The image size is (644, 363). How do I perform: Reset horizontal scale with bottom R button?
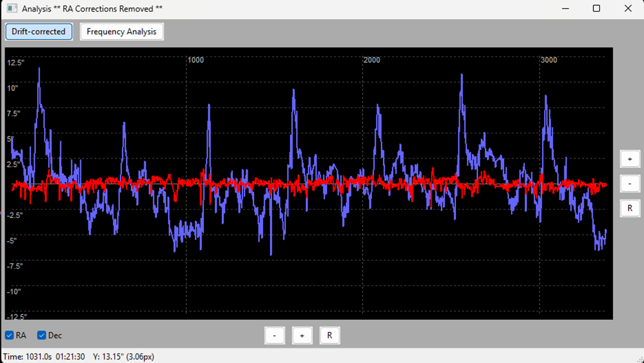(x=330, y=335)
